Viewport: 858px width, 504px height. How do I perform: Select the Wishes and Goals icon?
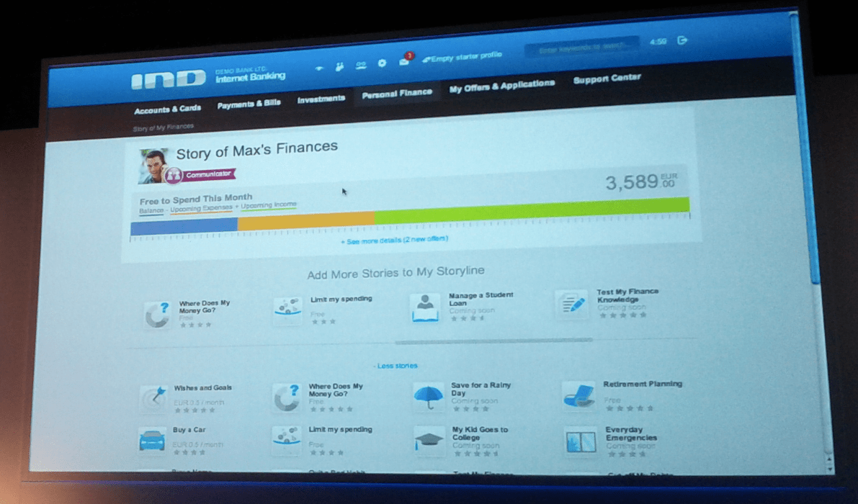click(153, 398)
